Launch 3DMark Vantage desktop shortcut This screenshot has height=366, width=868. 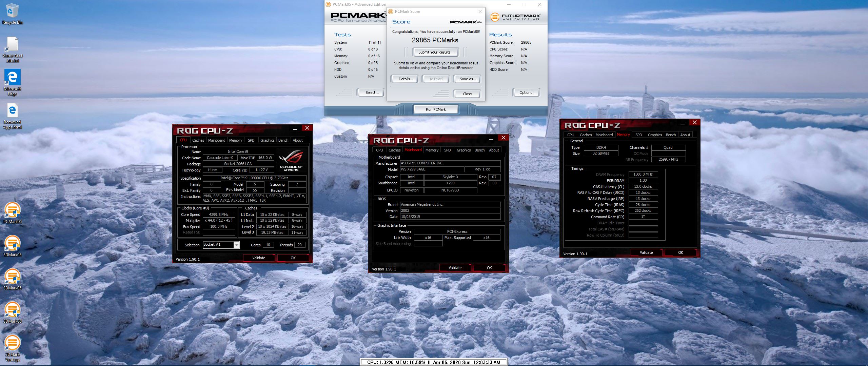tap(12, 348)
